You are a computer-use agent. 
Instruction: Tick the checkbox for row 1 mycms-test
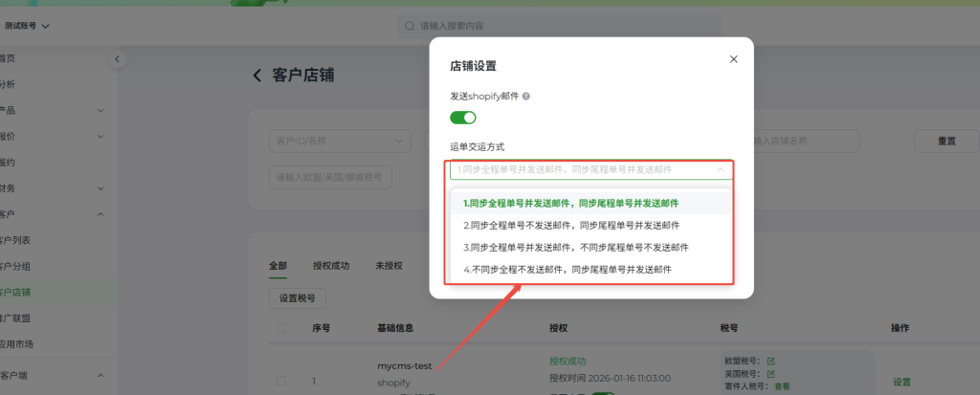(x=280, y=382)
